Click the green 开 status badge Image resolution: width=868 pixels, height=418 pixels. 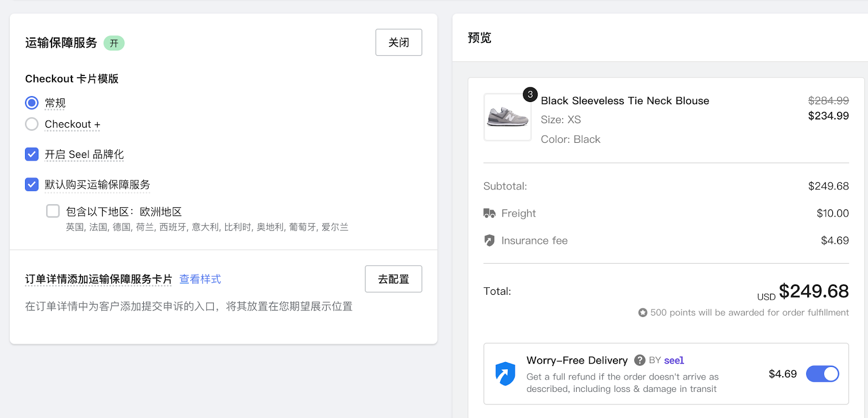click(x=114, y=43)
